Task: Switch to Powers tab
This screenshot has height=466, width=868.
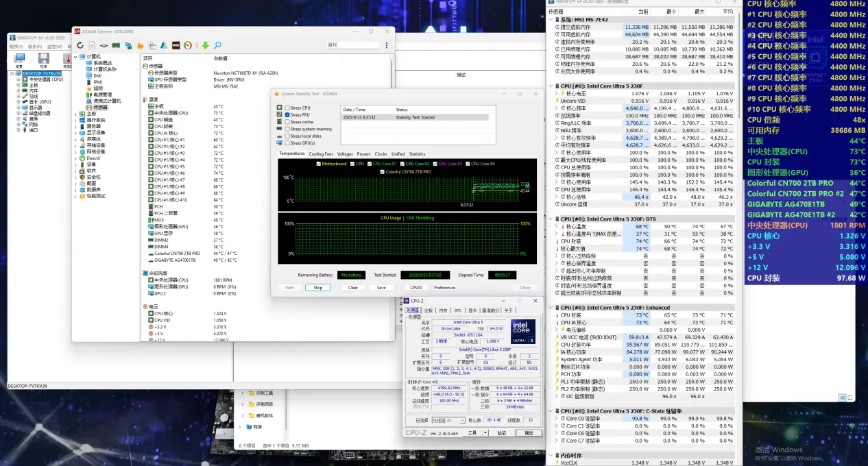Action: pos(363,154)
